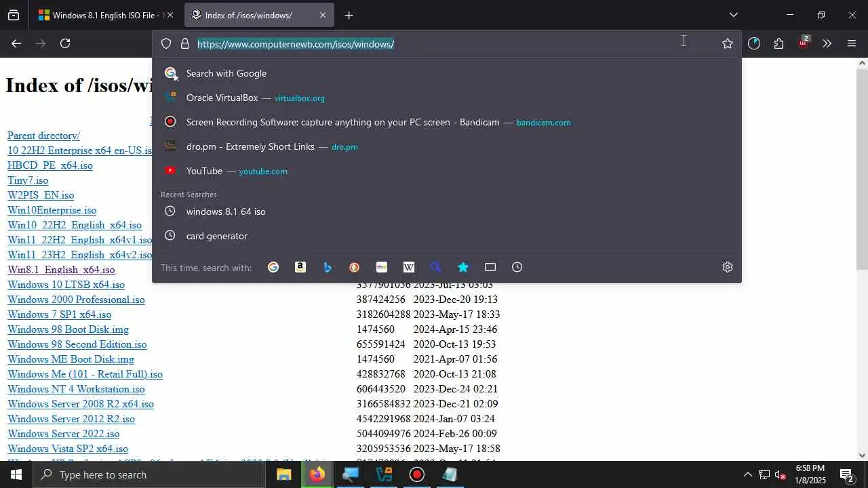Open the notification center icon
This screenshot has width=868, height=488.
click(x=847, y=474)
